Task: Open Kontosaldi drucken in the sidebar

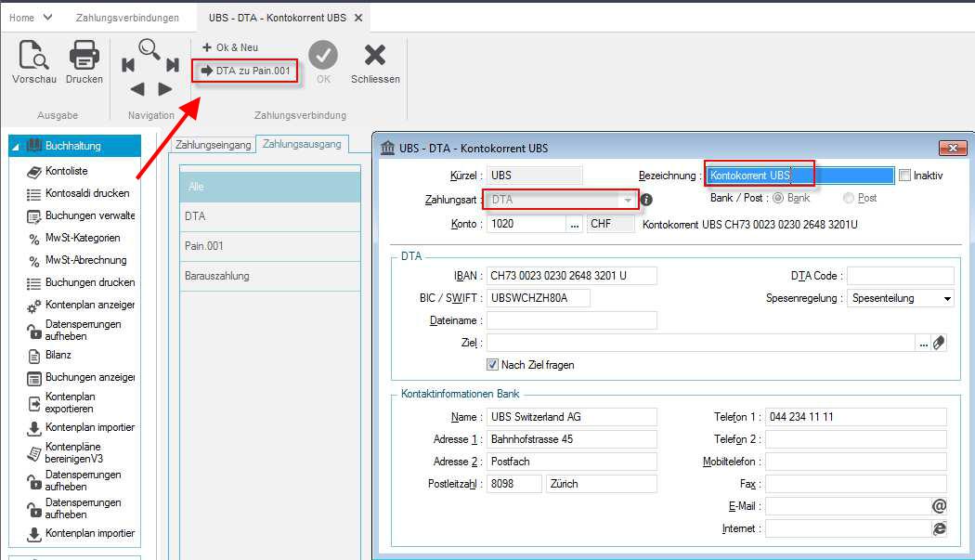Action: [87, 193]
